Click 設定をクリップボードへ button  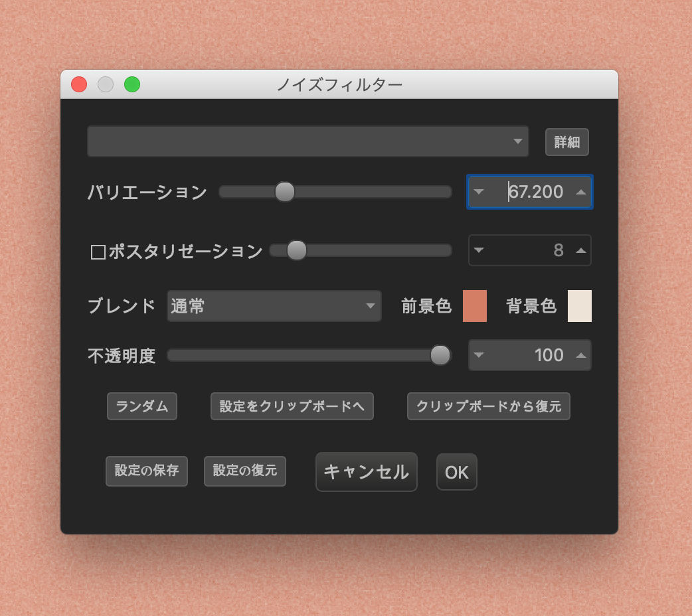click(x=292, y=406)
